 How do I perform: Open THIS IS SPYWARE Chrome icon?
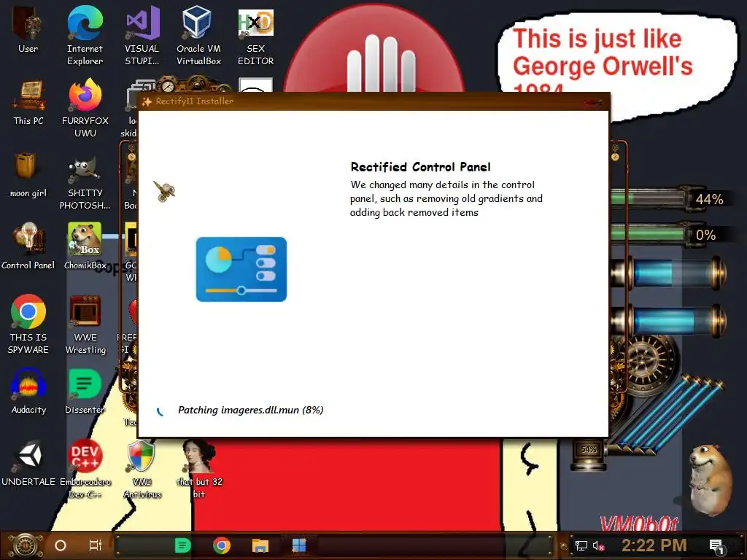(28, 324)
